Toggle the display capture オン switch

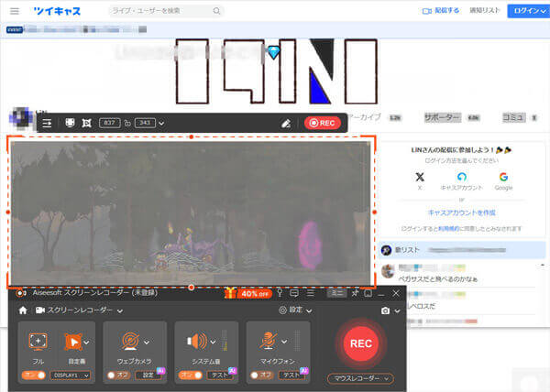(x=34, y=376)
